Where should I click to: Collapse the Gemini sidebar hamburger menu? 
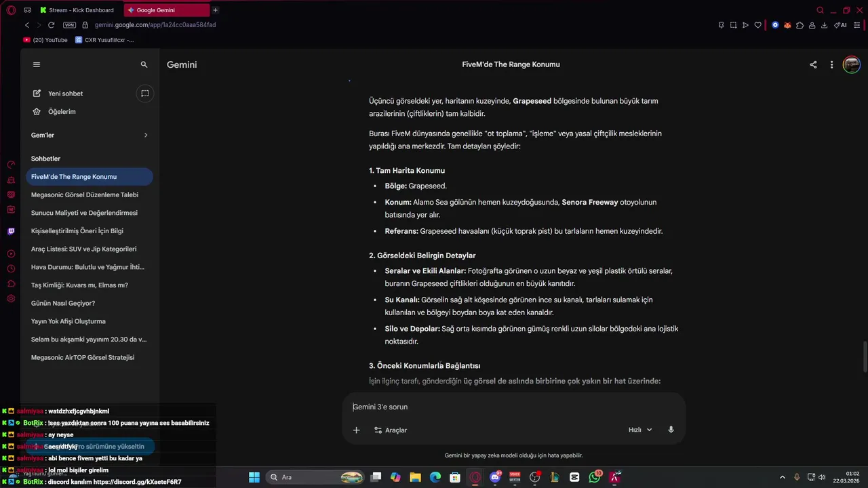coord(37,64)
